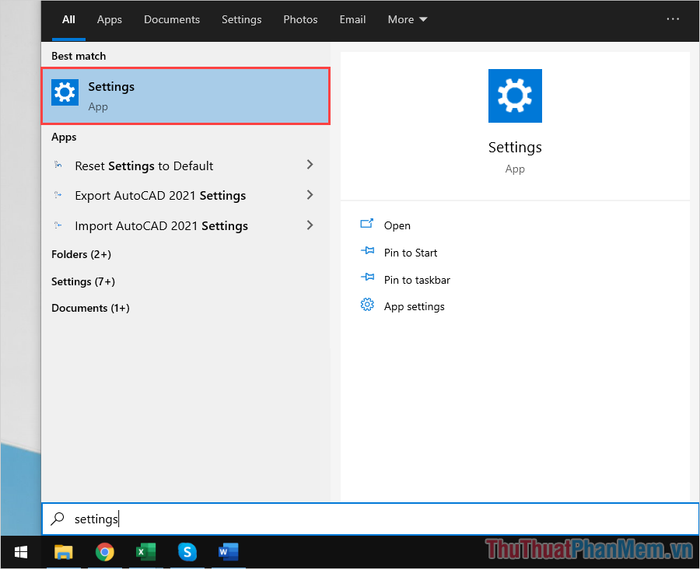
Task: Open App settings link
Action: [414, 307]
